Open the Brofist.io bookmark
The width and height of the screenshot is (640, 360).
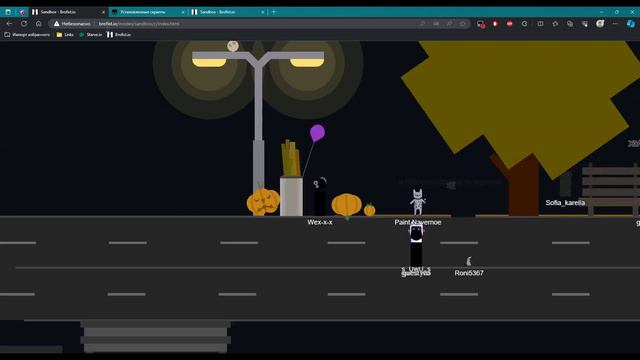[x=119, y=35]
